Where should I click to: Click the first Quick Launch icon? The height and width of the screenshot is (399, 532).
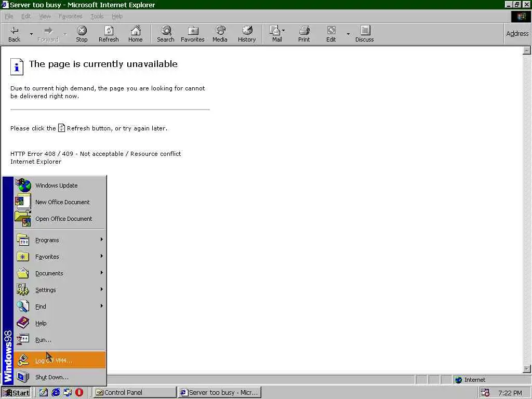(44, 392)
